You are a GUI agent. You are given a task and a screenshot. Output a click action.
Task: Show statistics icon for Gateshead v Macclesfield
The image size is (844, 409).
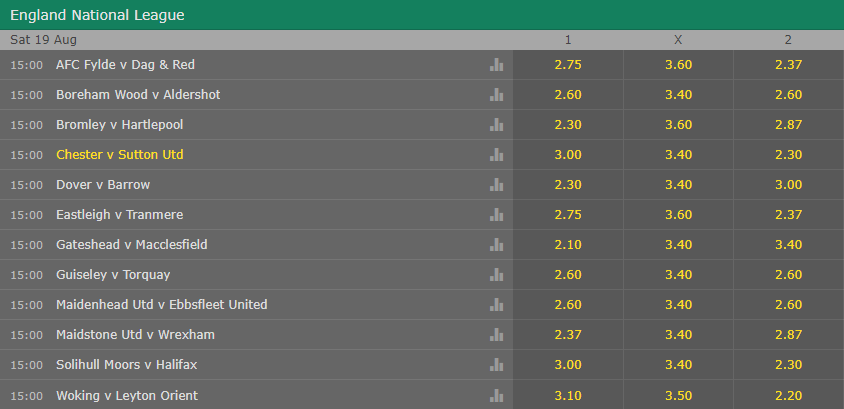[x=496, y=245]
